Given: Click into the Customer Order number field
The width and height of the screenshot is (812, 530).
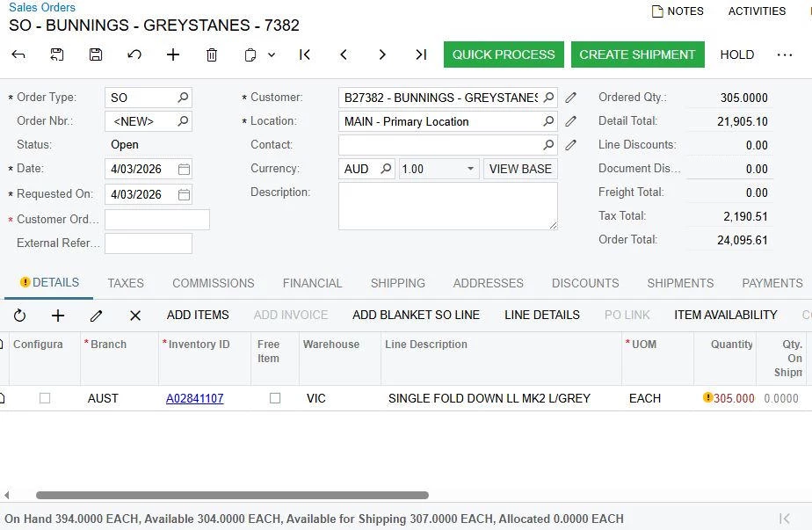Looking at the screenshot, I should (157, 220).
